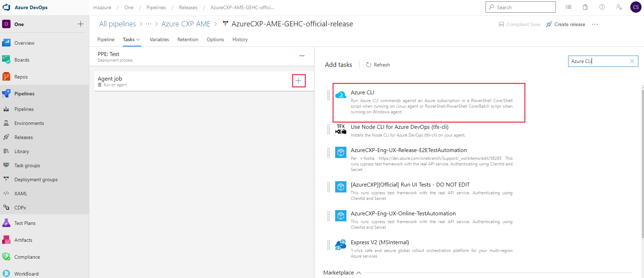Screen dimensions: 644x278
Task: Open the Library icon in sidebar
Action: (6, 151)
